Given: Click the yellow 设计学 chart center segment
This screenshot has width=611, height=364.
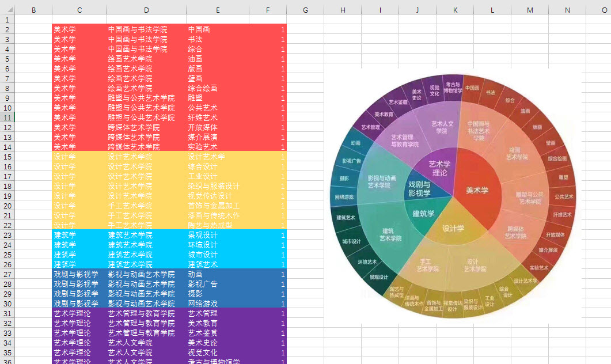Looking at the screenshot, I should coord(453,228).
